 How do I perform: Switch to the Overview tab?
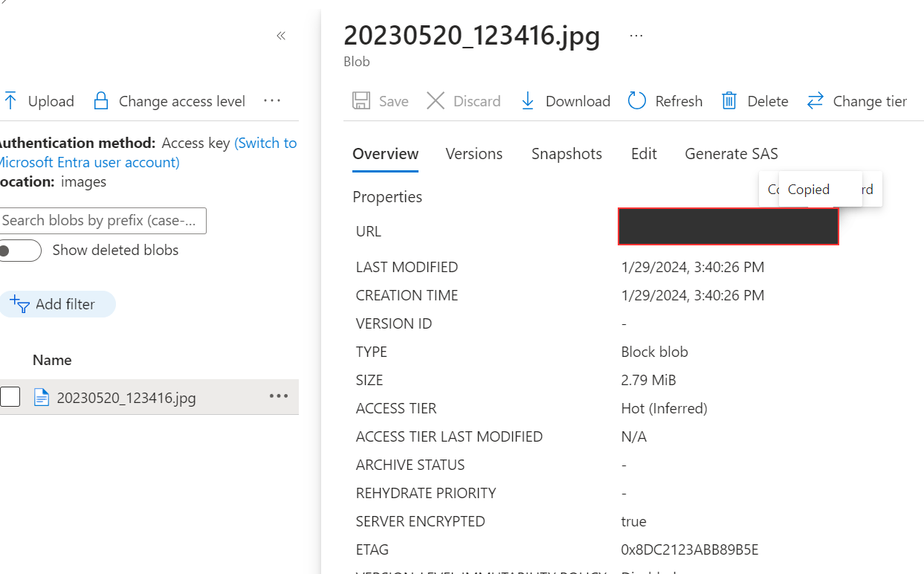[x=385, y=154]
